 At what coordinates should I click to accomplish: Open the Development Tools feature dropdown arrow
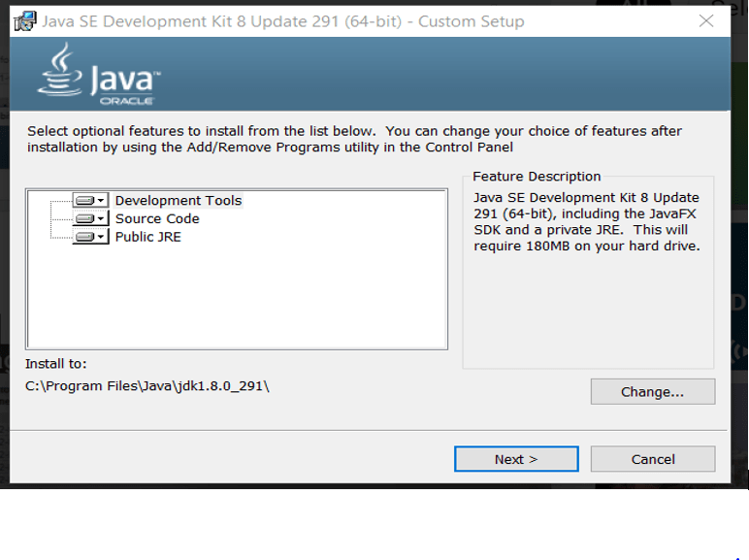tap(101, 200)
